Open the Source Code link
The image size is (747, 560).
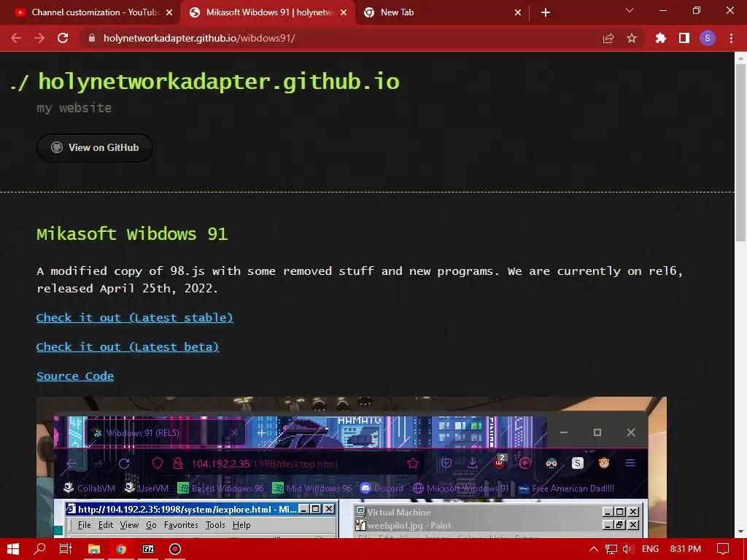click(x=75, y=376)
